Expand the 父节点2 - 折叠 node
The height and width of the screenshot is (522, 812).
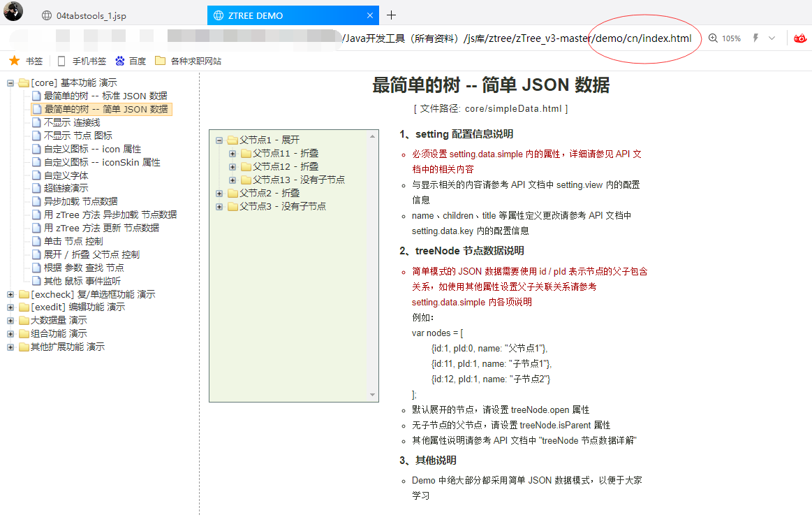pos(220,193)
